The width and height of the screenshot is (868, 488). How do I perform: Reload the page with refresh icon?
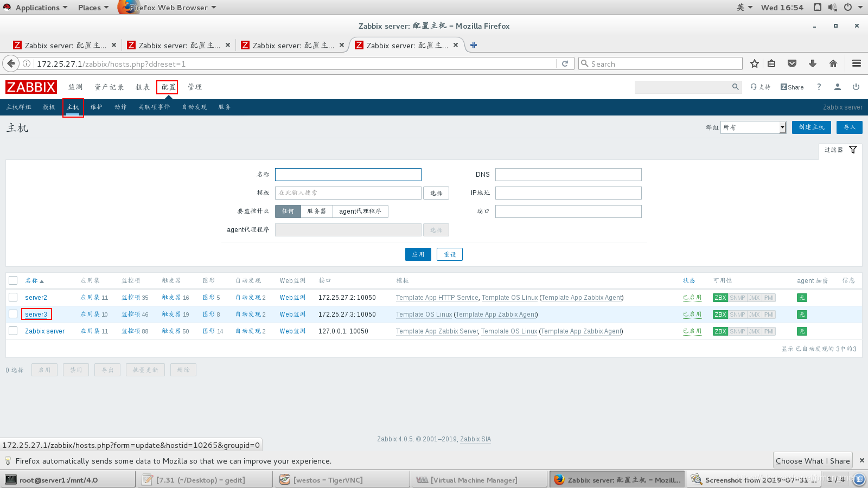coord(565,63)
